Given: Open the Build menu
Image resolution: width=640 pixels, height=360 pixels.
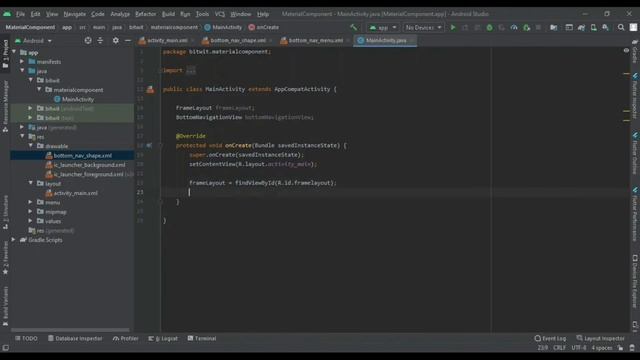Looking at the screenshot, I should pyautogui.click(x=168, y=14).
